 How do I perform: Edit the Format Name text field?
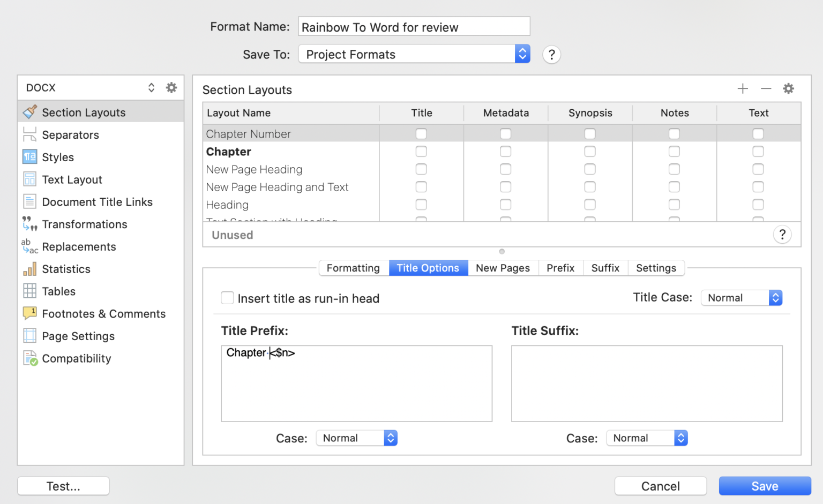(414, 26)
